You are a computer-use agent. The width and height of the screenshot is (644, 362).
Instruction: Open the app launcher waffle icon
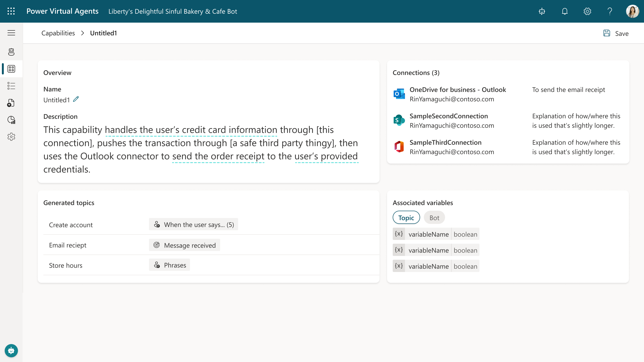11,11
